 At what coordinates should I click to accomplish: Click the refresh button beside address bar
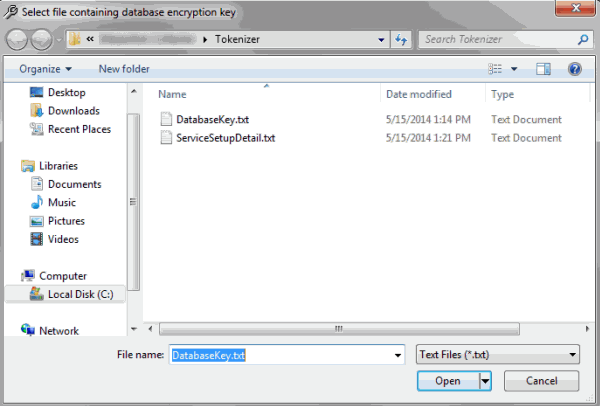pos(401,39)
